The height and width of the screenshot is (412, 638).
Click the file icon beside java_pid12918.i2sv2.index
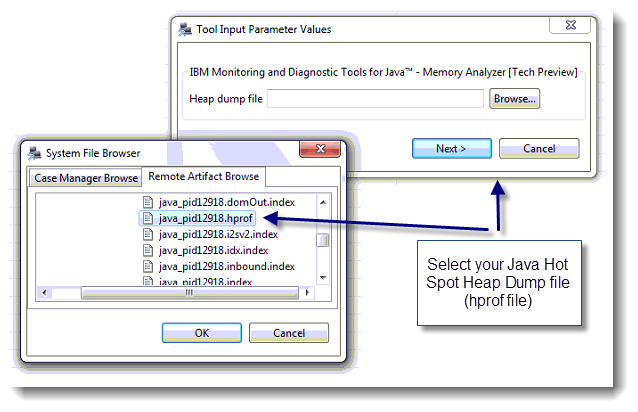[148, 234]
